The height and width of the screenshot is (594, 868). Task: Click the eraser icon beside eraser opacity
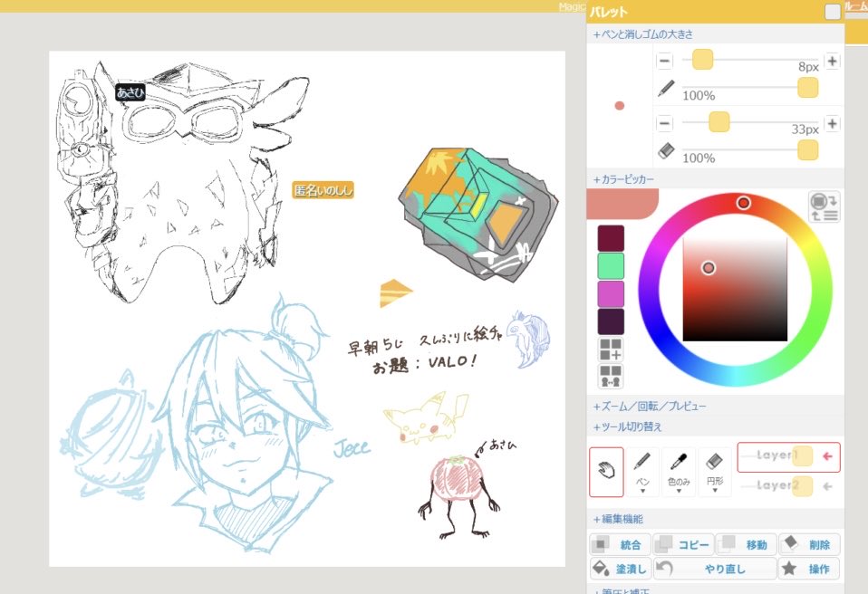(665, 150)
